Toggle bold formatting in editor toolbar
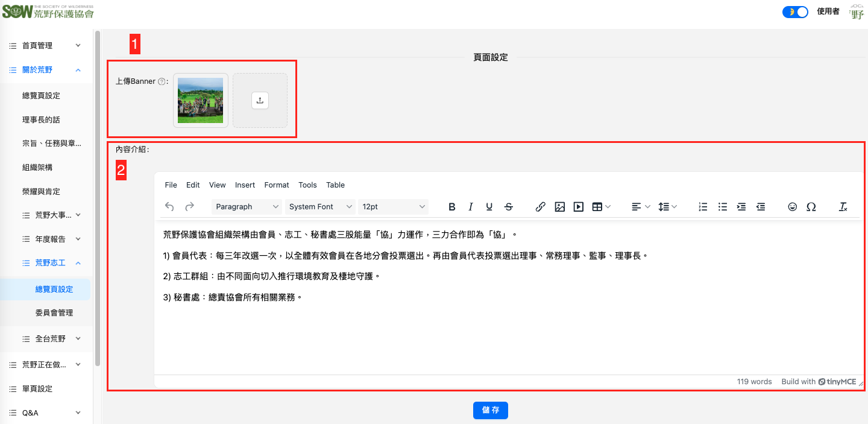868x424 pixels. (x=452, y=207)
